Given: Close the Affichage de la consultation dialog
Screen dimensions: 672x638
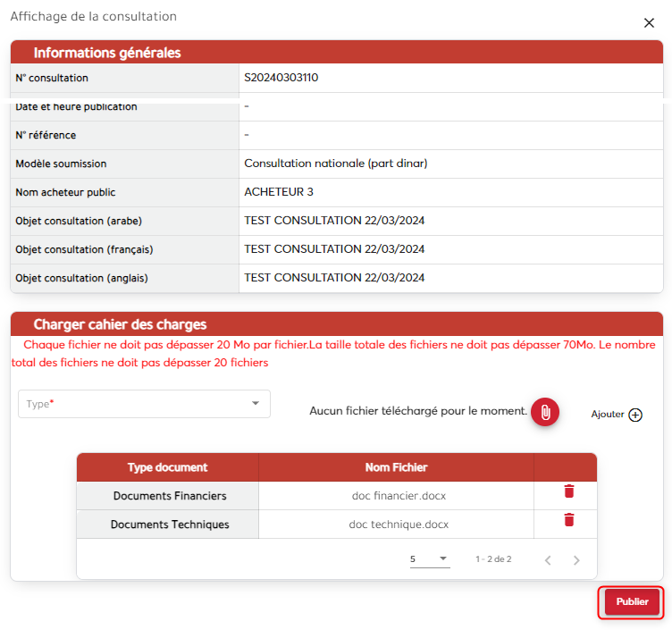Looking at the screenshot, I should click(650, 22).
